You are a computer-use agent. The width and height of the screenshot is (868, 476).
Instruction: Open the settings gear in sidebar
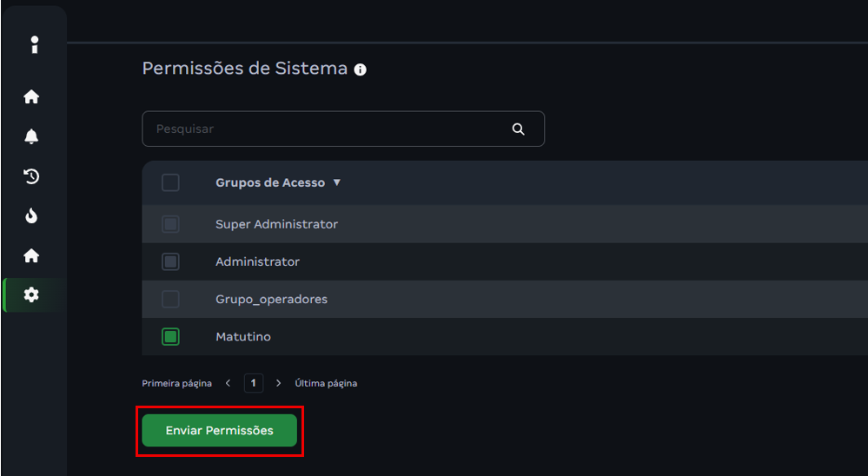pyautogui.click(x=32, y=295)
